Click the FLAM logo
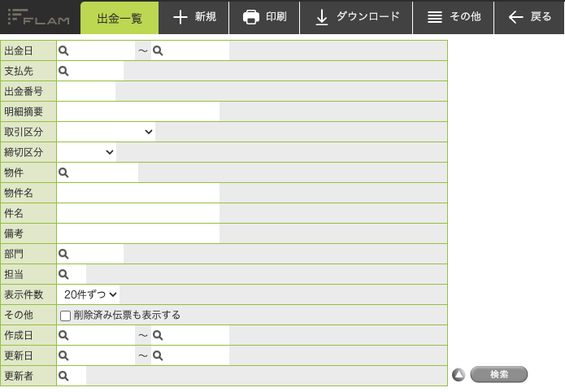This screenshot has width=565, height=392. coord(38,17)
